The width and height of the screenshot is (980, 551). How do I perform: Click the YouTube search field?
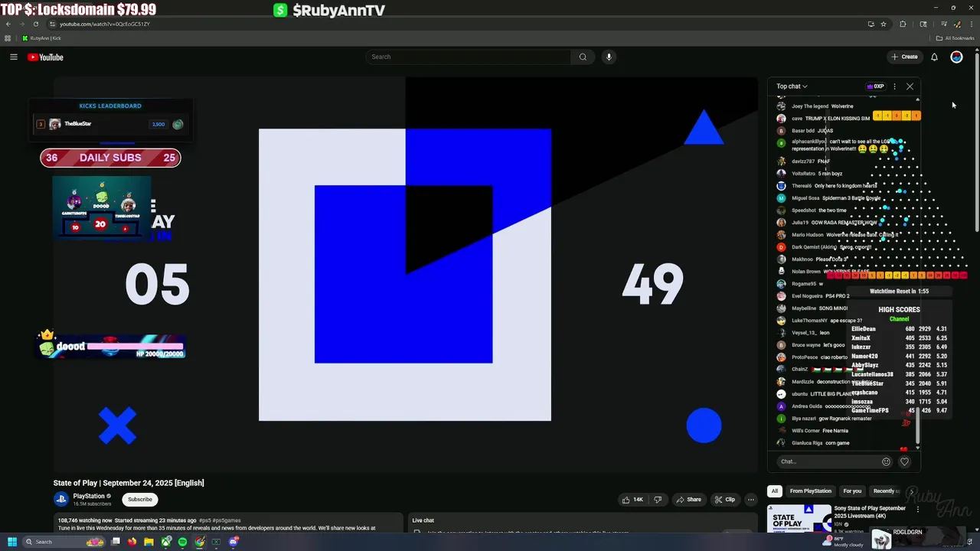tap(468, 57)
